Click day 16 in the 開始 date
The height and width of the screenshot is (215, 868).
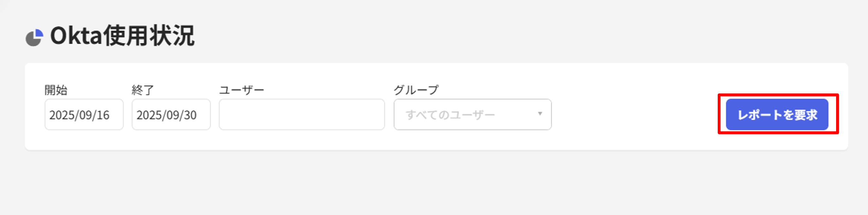(x=103, y=115)
